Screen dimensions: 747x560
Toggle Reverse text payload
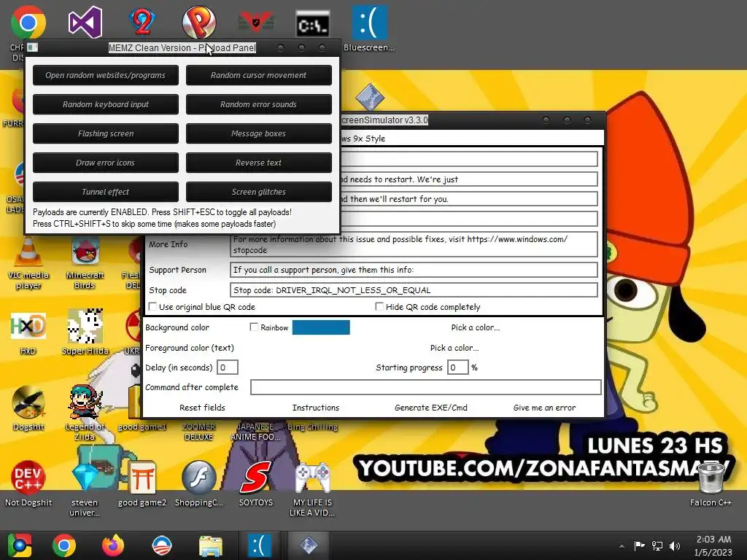259,163
